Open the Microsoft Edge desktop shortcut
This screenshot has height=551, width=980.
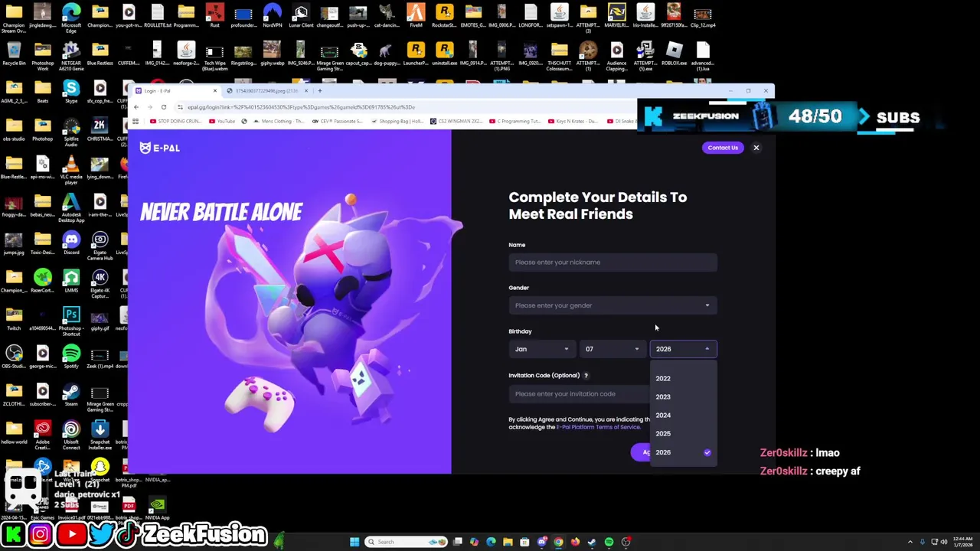(71, 17)
